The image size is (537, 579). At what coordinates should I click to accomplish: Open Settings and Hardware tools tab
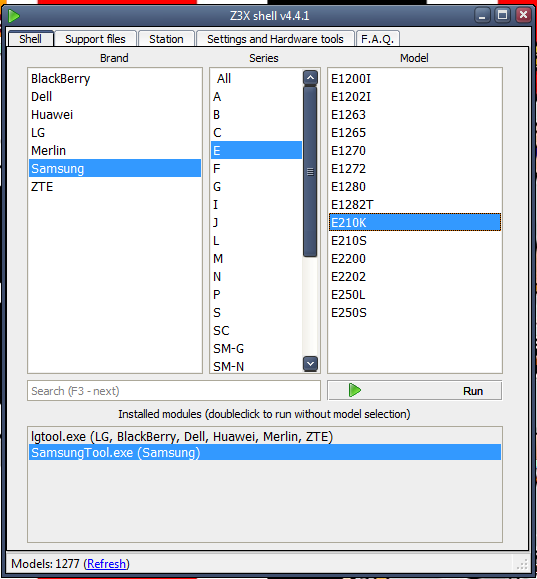pos(275,39)
